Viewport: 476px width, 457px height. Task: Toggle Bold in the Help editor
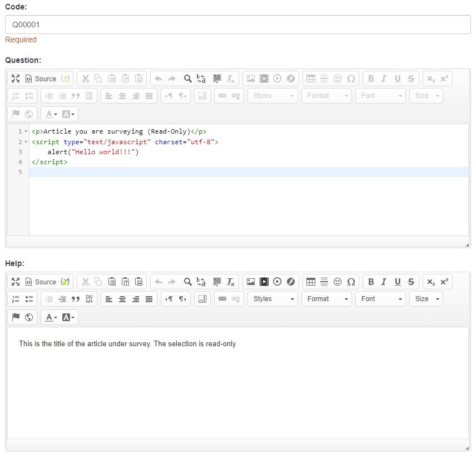[371, 282]
